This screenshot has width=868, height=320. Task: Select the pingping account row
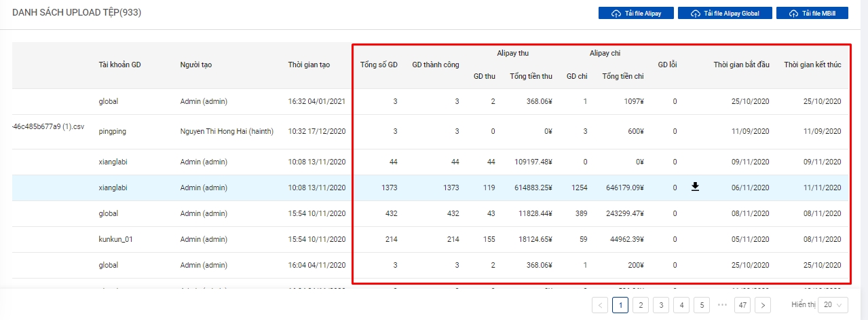click(113, 131)
